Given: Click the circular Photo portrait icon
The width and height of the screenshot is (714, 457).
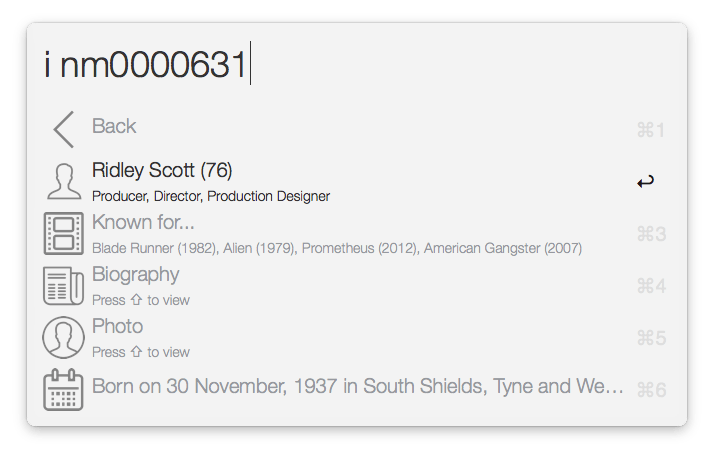Looking at the screenshot, I should pos(63,337).
